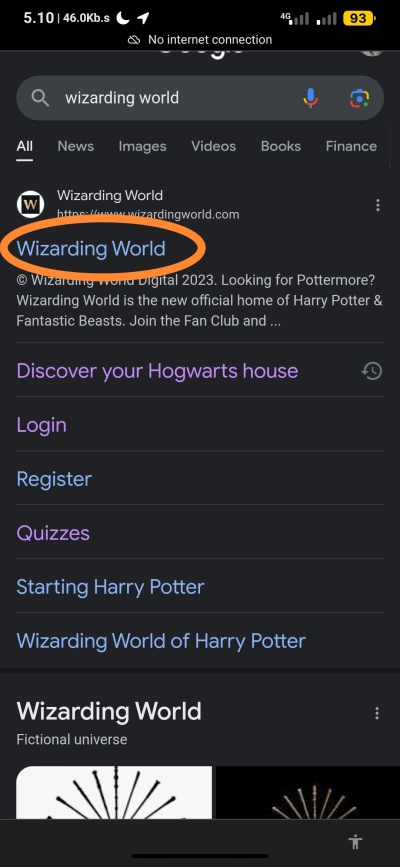Follow the Login sitelink
Viewport: 400px width, 867px height.
point(41,425)
